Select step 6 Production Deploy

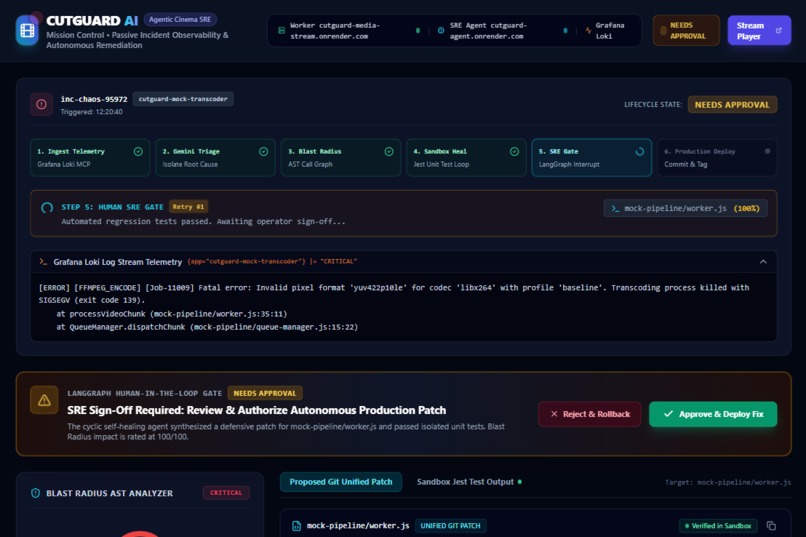point(717,157)
